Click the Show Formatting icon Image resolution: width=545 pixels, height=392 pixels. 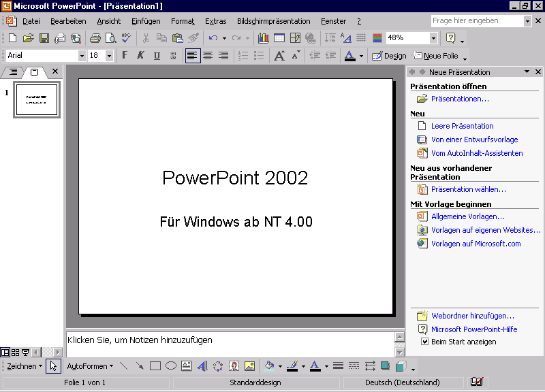346,38
